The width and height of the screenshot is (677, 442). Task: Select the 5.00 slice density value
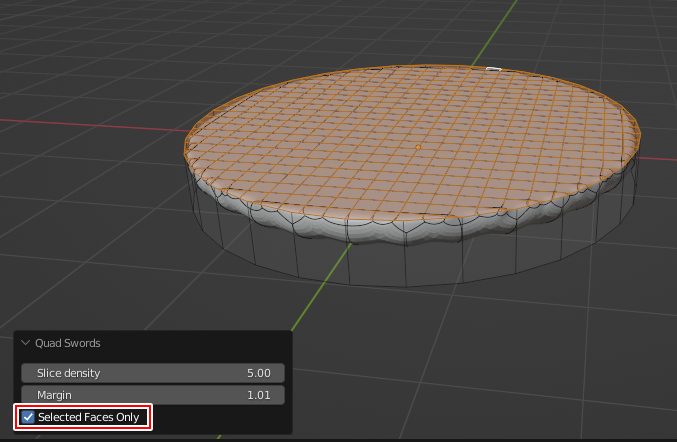click(259, 373)
